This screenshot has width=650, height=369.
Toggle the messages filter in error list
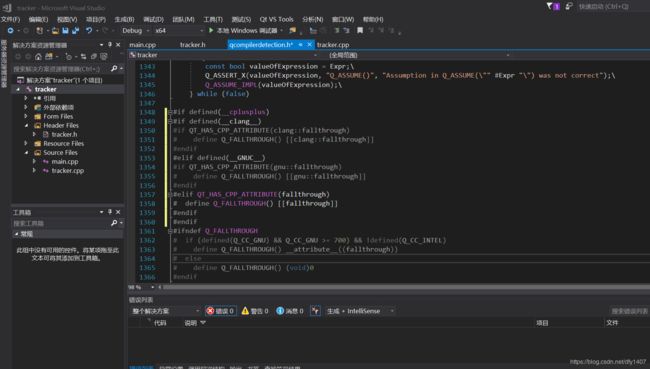point(290,311)
